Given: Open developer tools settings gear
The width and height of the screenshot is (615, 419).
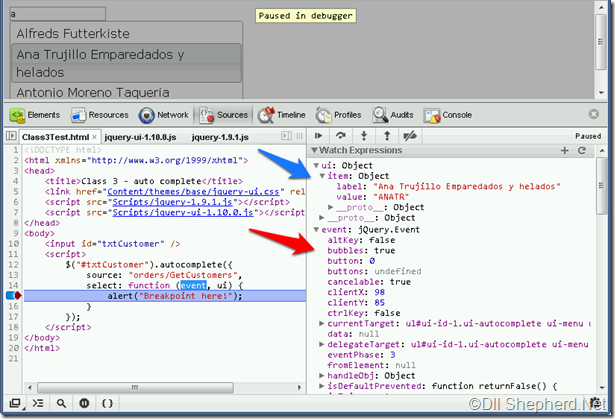Looking at the screenshot, I should pos(595,403).
